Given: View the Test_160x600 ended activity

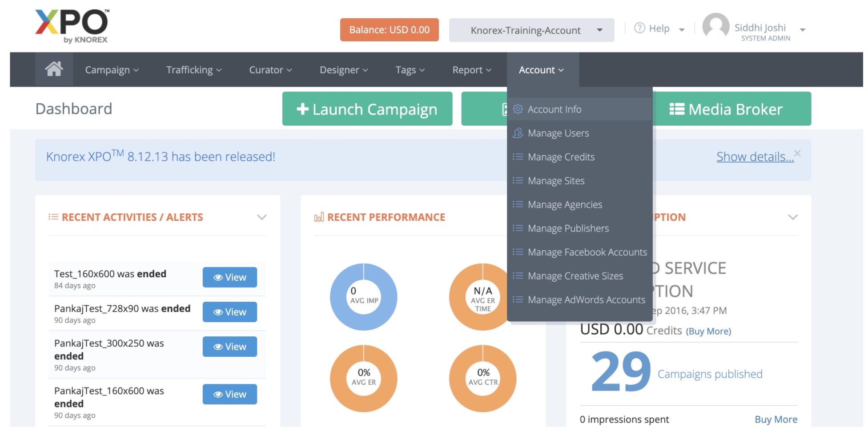Looking at the screenshot, I should click(230, 277).
